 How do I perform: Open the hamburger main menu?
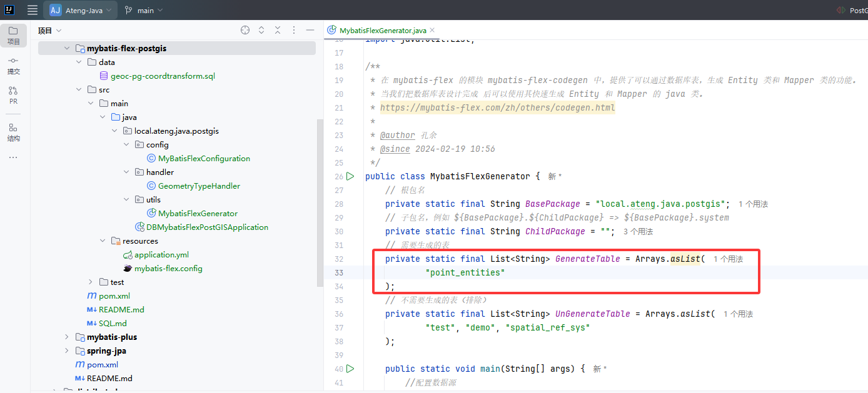click(33, 10)
